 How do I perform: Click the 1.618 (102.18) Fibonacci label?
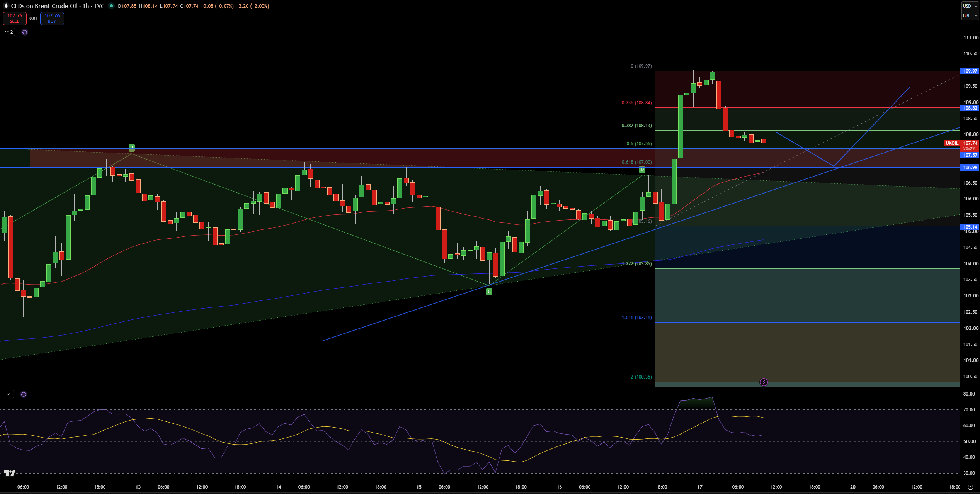[x=636, y=317]
